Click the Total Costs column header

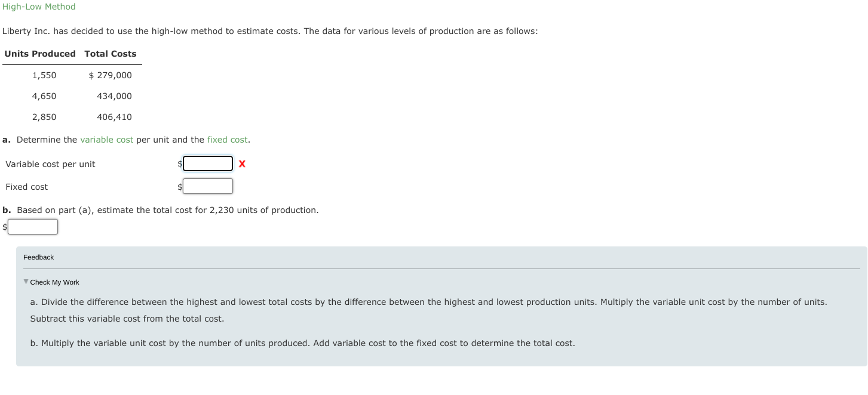(x=111, y=54)
